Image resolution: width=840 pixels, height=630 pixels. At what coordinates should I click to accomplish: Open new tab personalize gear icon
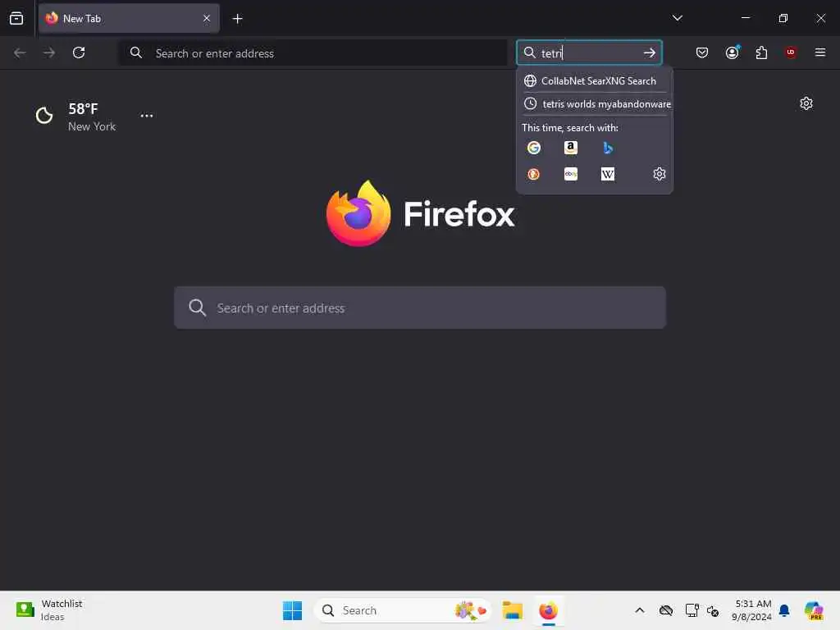[806, 103]
